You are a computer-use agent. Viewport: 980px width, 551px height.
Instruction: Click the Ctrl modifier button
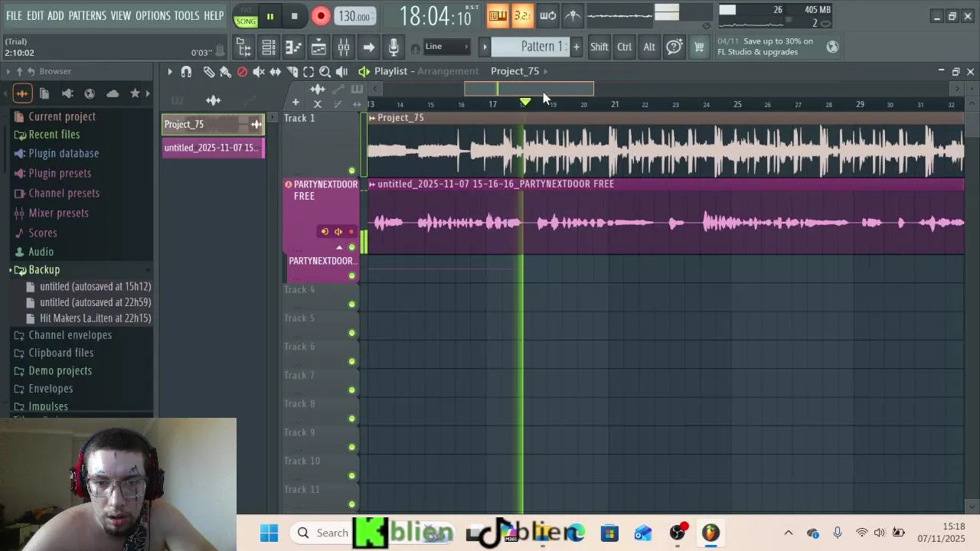tap(625, 47)
